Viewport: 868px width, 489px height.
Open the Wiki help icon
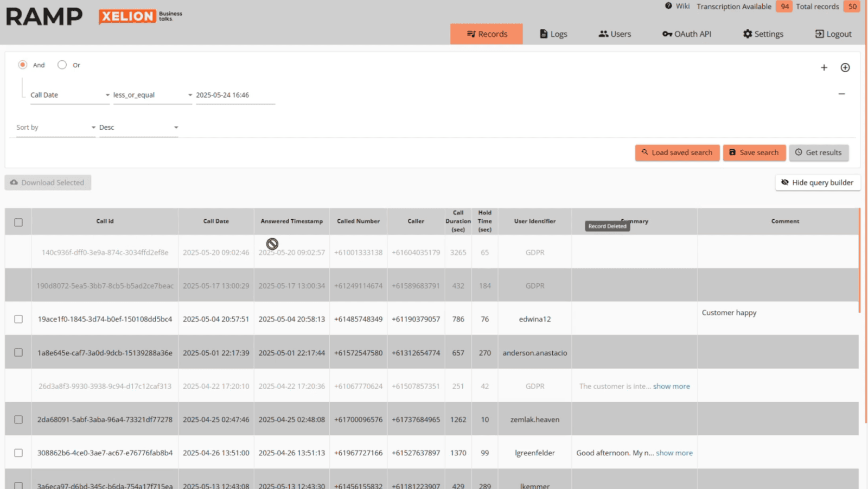[x=668, y=6]
